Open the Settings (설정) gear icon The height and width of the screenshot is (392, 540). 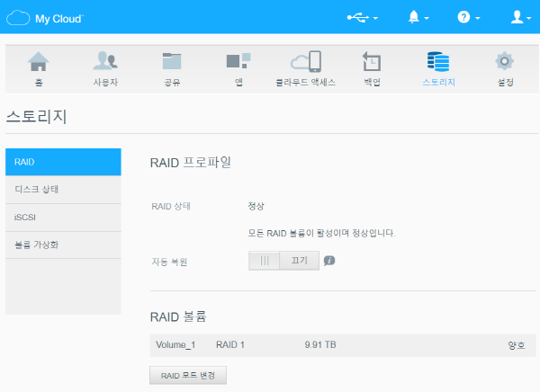click(505, 61)
